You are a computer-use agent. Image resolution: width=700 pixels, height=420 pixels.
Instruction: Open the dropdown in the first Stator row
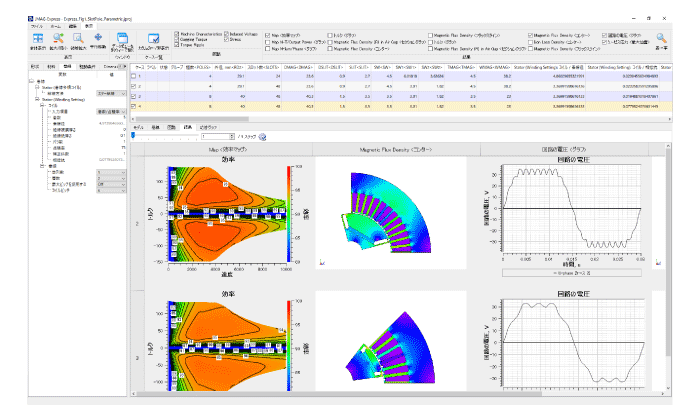coord(109,93)
